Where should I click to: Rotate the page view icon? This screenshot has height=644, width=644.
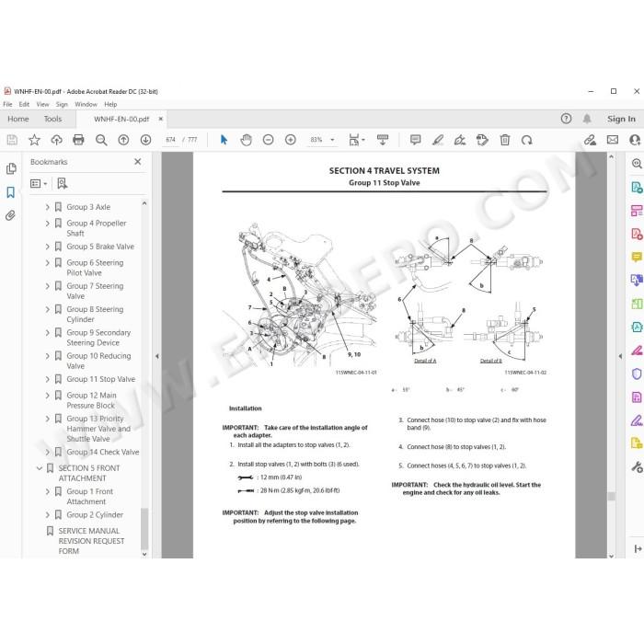[526, 140]
